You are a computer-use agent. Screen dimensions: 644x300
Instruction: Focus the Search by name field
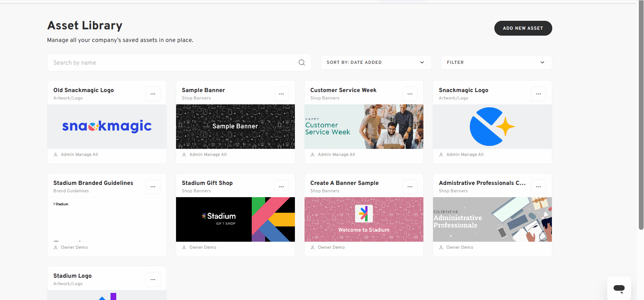tap(179, 62)
